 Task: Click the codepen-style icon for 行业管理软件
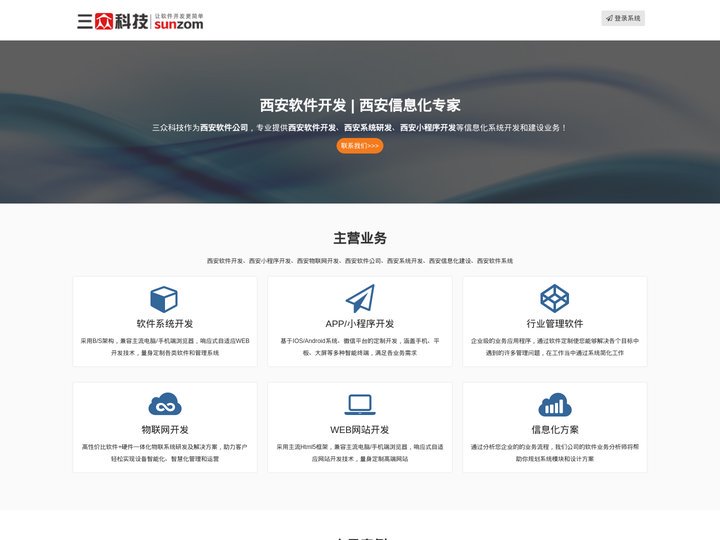(x=555, y=298)
